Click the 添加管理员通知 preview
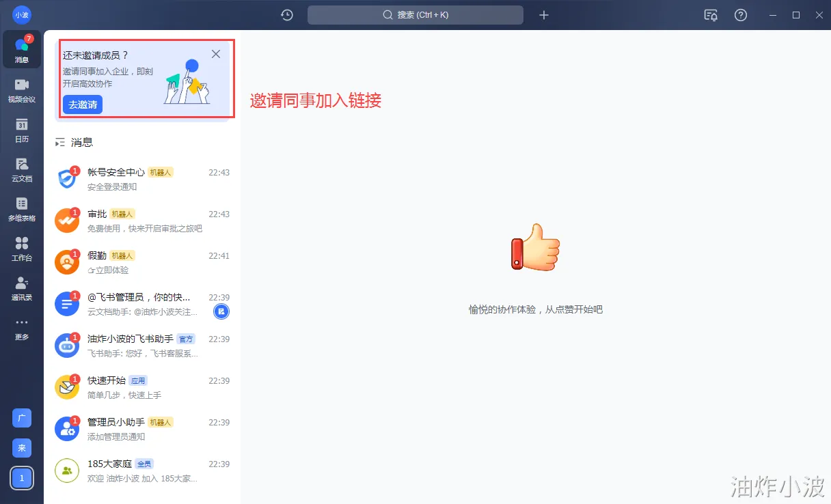Viewport: 831px width, 504px height. [x=116, y=437]
